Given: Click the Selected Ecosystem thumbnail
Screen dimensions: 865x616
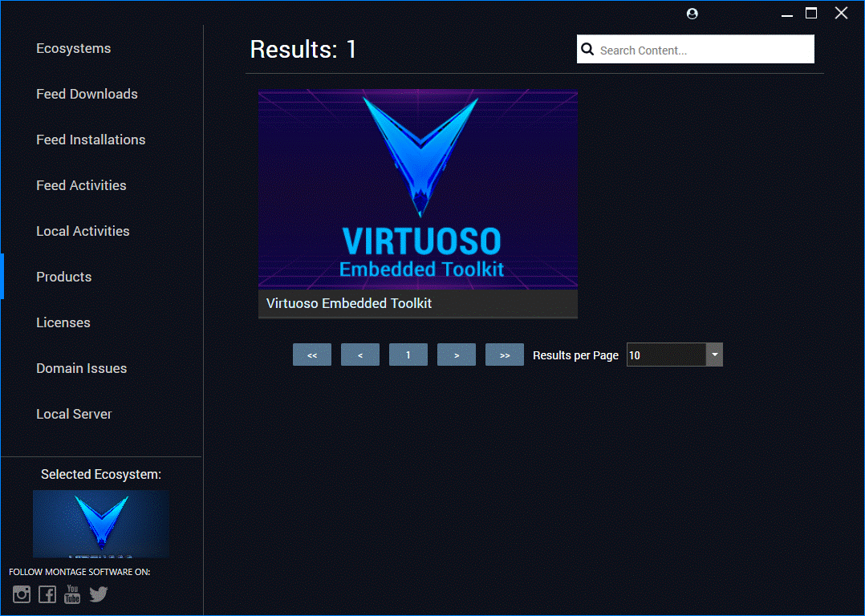Looking at the screenshot, I should click(x=100, y=523).
